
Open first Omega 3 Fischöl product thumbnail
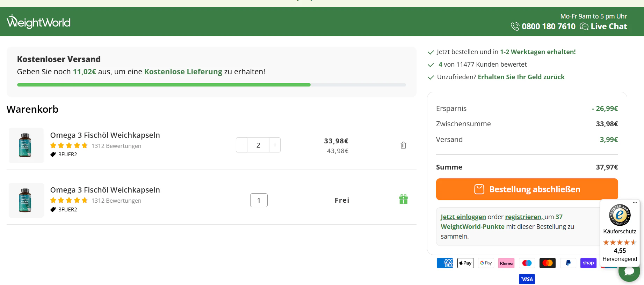tap(26, 145)
